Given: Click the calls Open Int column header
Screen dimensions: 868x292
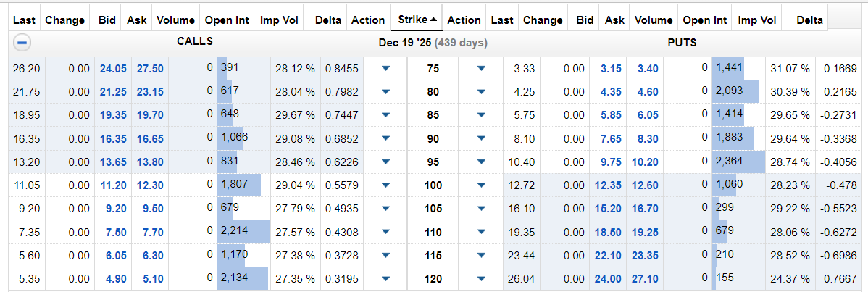Looking at the screenshot, I should [227, 20].
